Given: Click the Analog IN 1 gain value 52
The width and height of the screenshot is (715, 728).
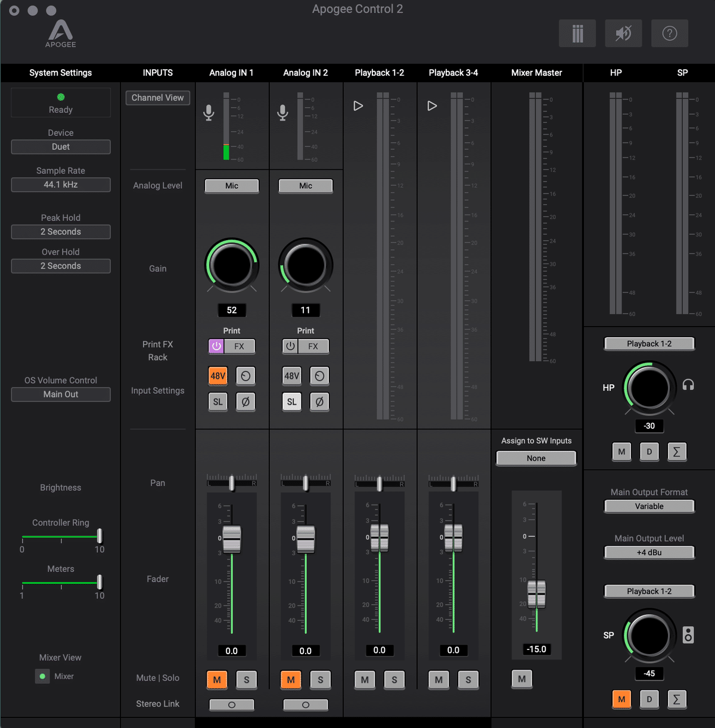Looking at the screenshot, I should pyautogui.click(x=232, y=310).
